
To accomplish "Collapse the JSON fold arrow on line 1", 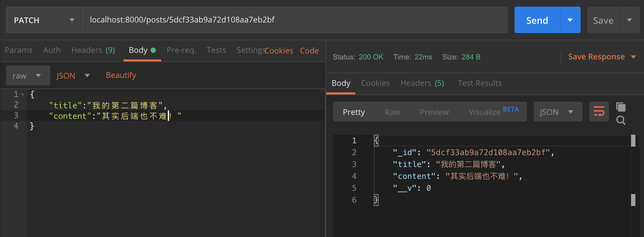I will pyautogui.click(x=23, y=94).
